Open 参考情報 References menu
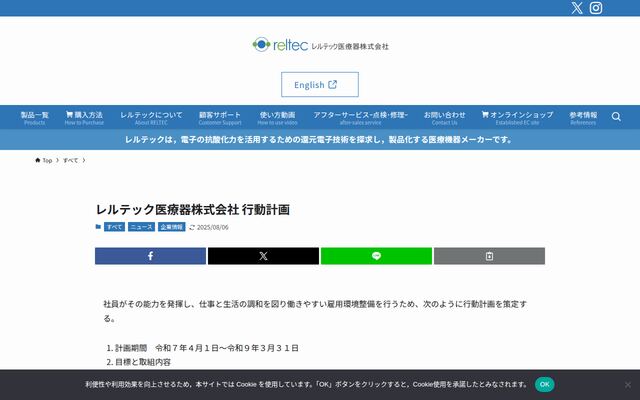Screen dimensions: 640x400 coord(583,118)
